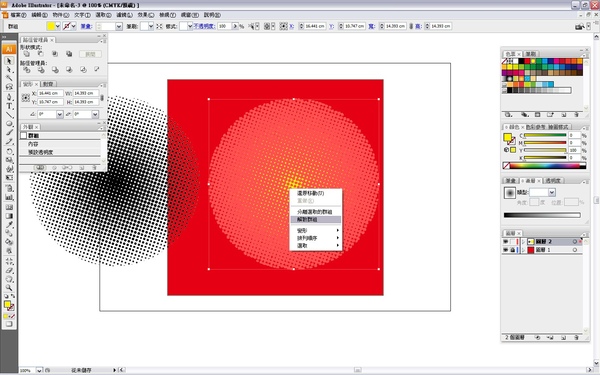Click the X position field in Transform panel
The image size is (600, 375).
(50, 93)
